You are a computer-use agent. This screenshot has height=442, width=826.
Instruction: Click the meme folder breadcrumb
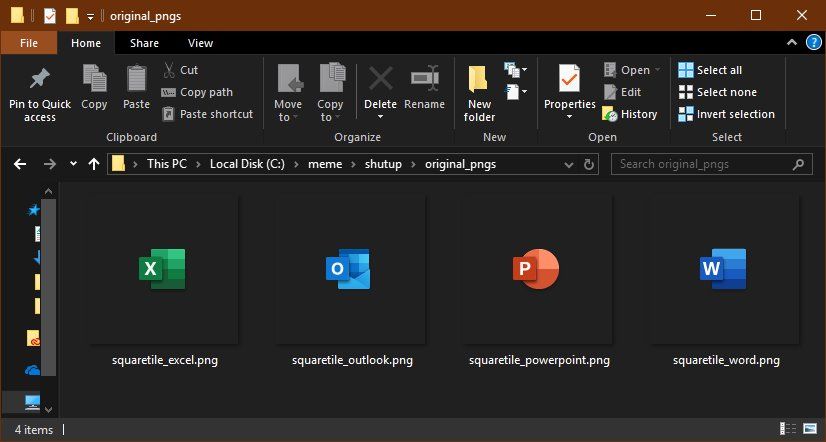click(325, 164)
